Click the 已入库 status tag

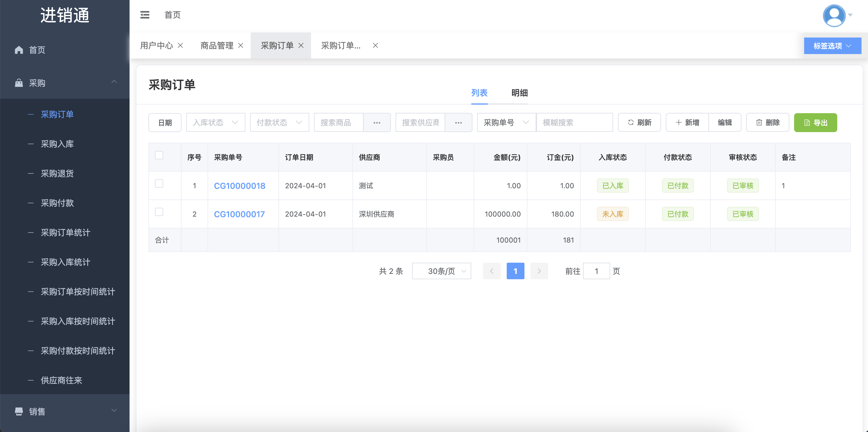[x=613, y=186]
